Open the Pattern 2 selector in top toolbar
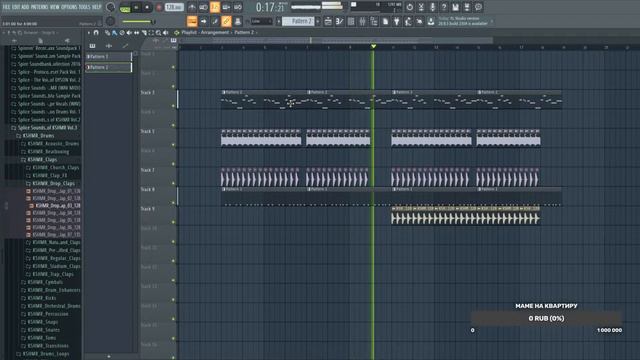This screenshot has width=640, height=360. (298, 21)
